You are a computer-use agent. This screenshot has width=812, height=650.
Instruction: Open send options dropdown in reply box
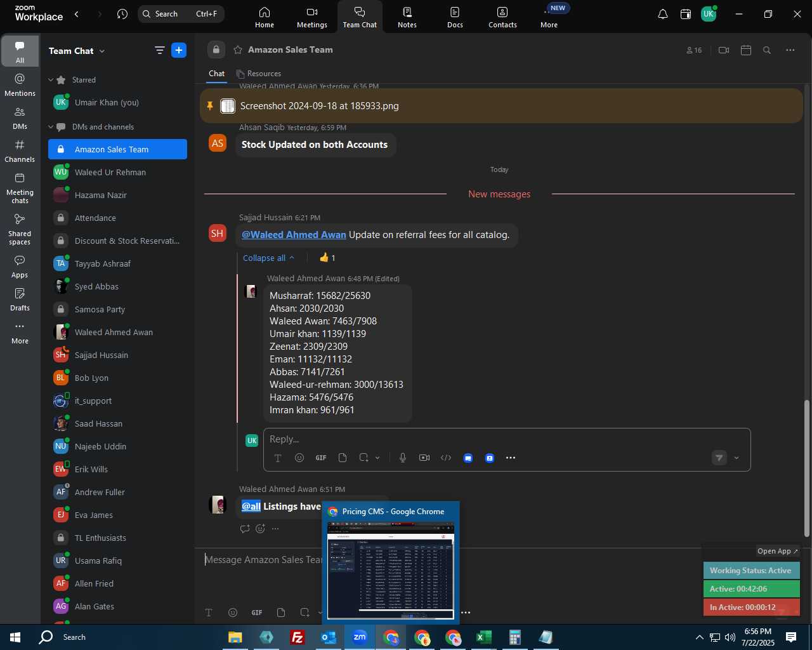(x=737, y=458)
